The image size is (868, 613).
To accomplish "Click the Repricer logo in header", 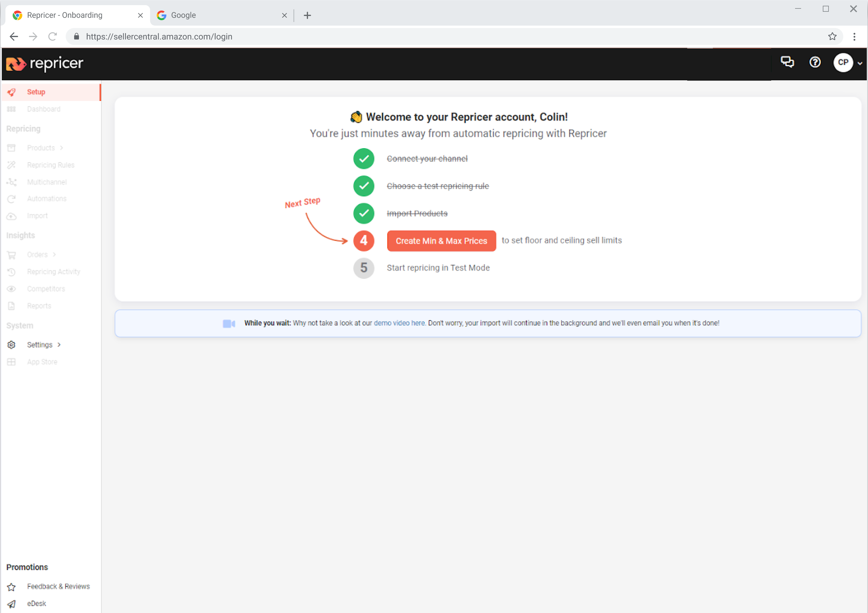I will (x=45, y=64).
